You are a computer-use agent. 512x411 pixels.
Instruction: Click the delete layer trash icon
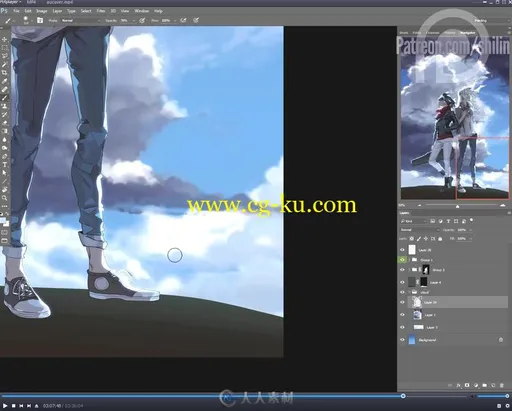(x=502, y=385)
